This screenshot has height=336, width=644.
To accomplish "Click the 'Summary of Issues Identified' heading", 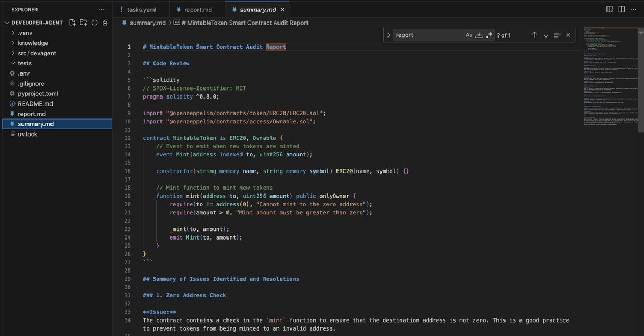I will (x=221, y=279).
